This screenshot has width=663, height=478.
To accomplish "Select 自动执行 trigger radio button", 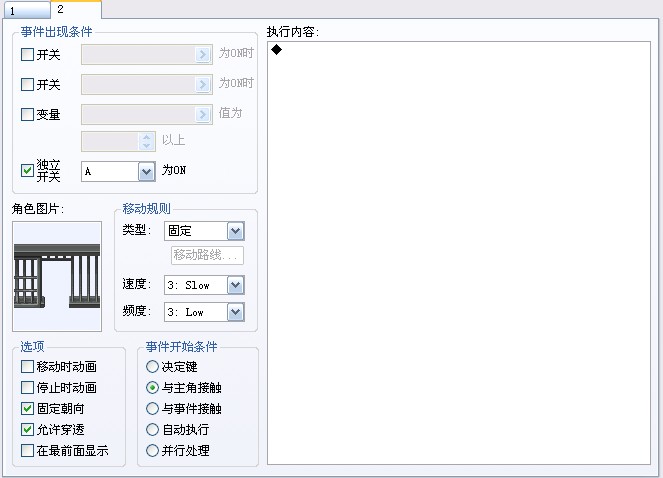I will pos(178,429).
